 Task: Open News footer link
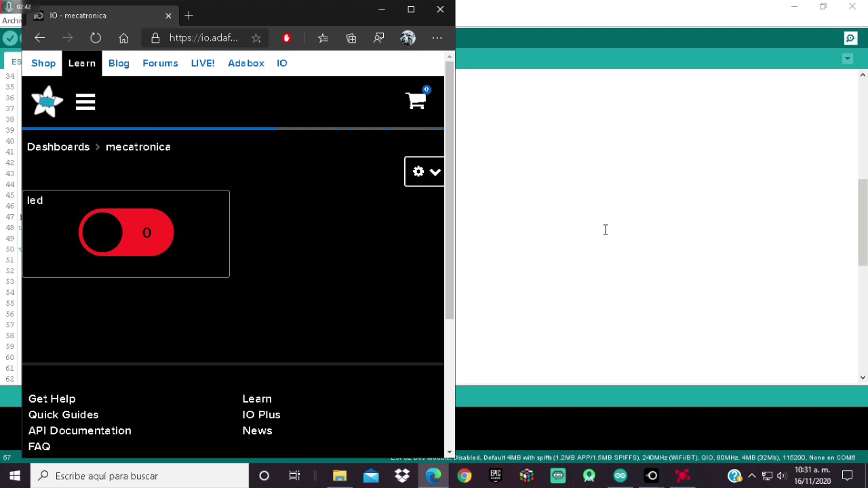[258, 430]
